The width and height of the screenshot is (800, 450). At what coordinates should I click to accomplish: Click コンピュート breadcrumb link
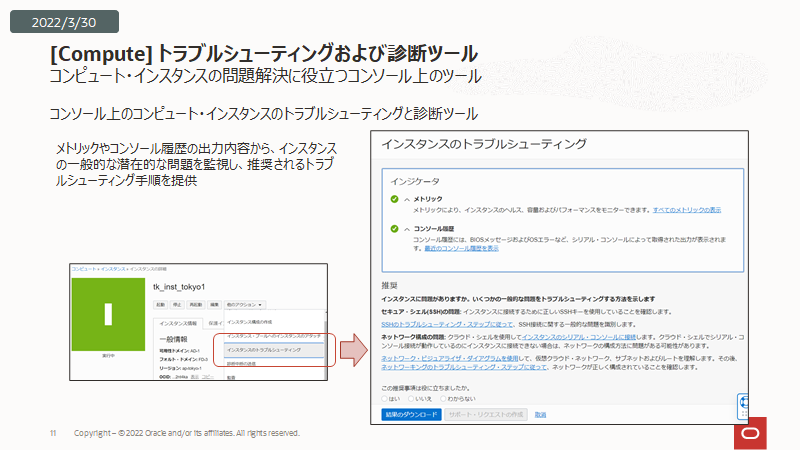coord(84,269)
